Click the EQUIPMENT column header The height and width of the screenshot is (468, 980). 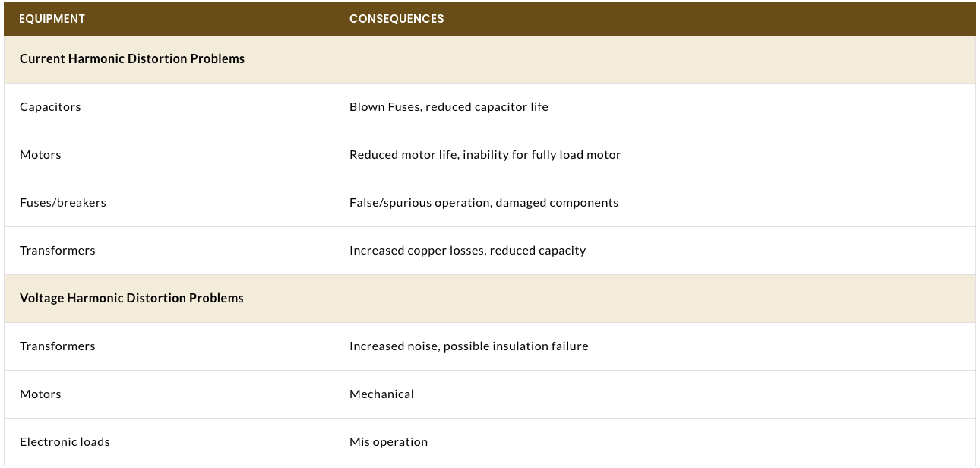tap(52, 19)
